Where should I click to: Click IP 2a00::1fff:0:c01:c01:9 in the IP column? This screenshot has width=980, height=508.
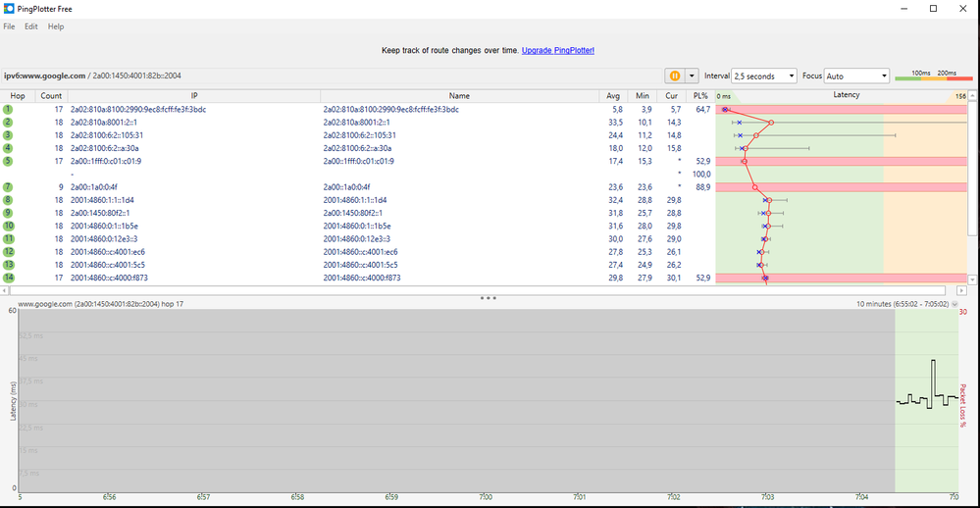(x=106, y=161)
